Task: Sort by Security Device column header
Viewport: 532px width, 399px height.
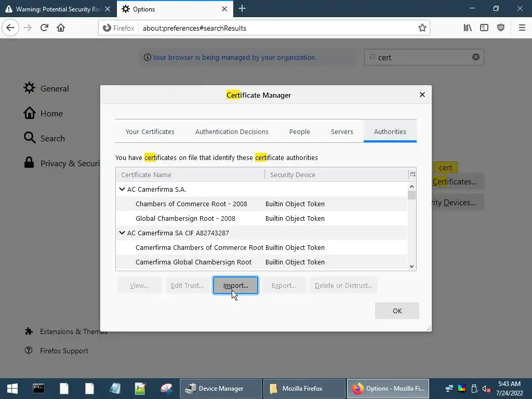Action: (x=337, y=175)
